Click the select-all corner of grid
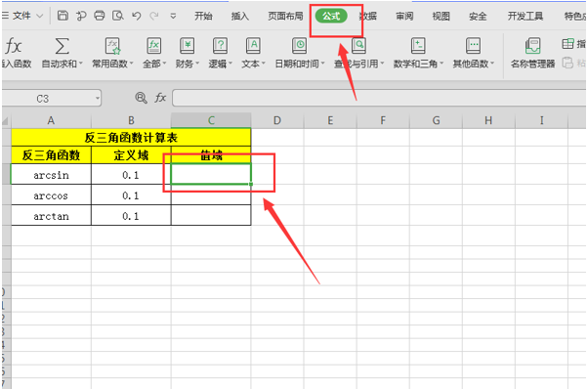Image resolution: width=588 pixels, height=389 pixels. click(x=6, y=120)
